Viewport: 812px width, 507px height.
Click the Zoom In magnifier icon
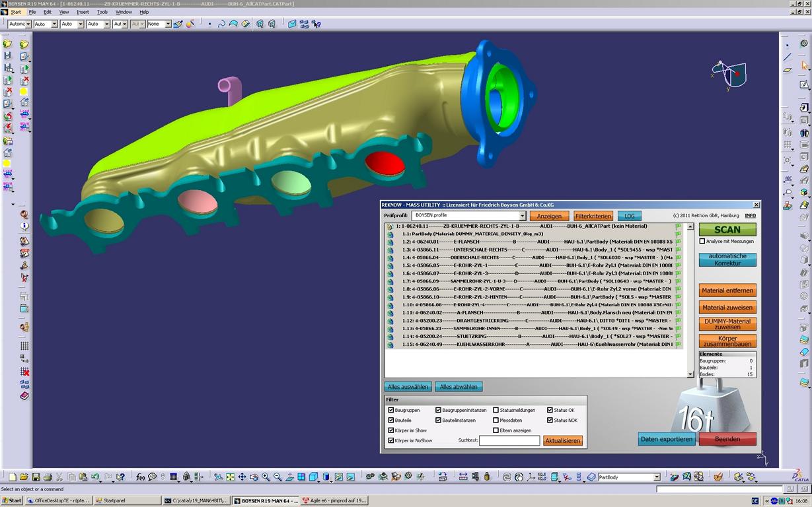point(266,477)
